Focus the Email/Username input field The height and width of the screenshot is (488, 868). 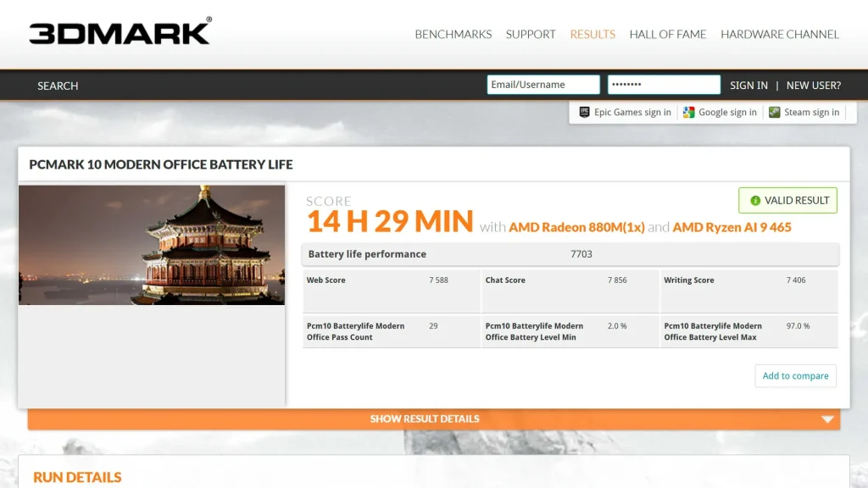point(543,85)
